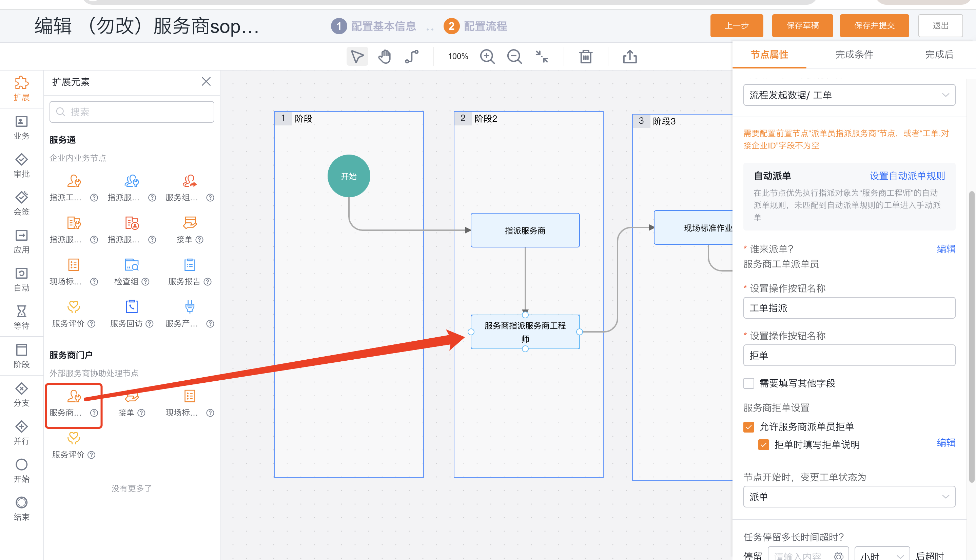Open the 业务 sidebar category
The height and width of the screenshot is (560, 976).
pos(22,128)
